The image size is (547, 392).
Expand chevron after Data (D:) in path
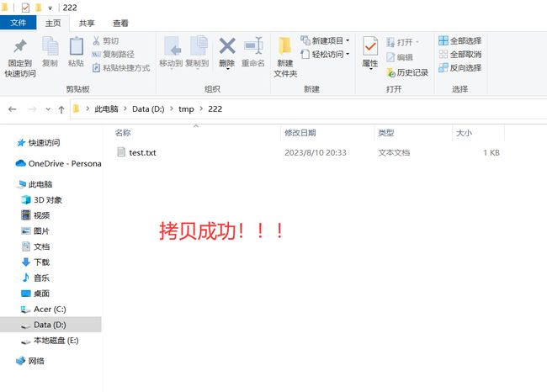[x=172, y=109]
